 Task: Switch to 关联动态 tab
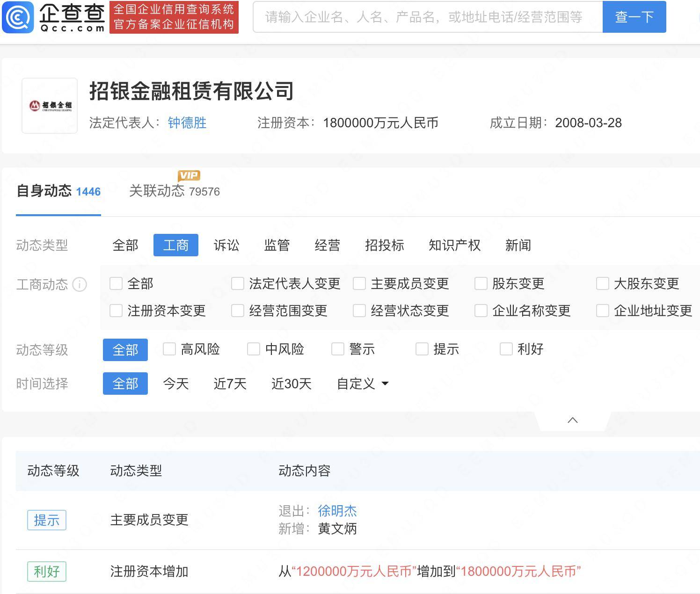174,191
